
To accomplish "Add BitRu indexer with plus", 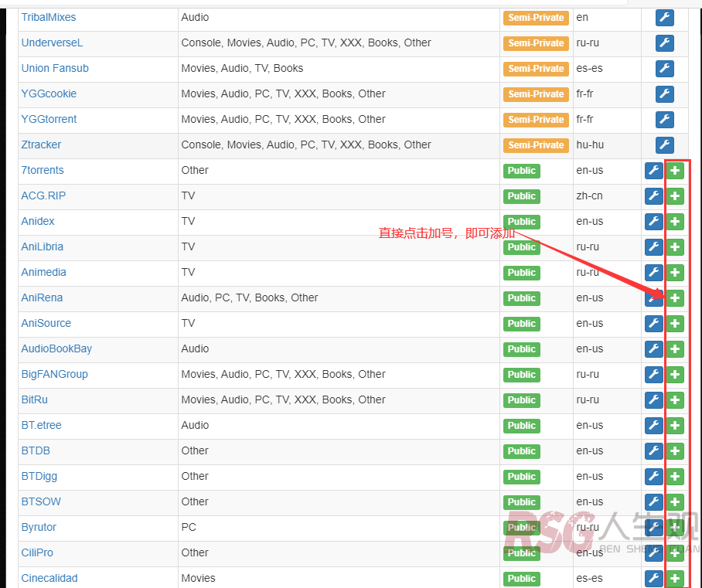I will [675, 400].
